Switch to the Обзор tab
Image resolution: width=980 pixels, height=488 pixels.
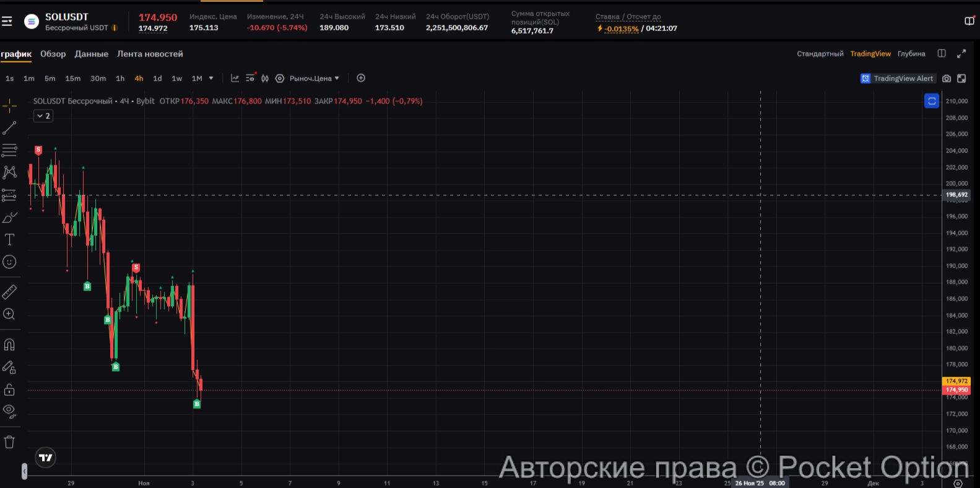pyautogui.click(x=53, y=54)
